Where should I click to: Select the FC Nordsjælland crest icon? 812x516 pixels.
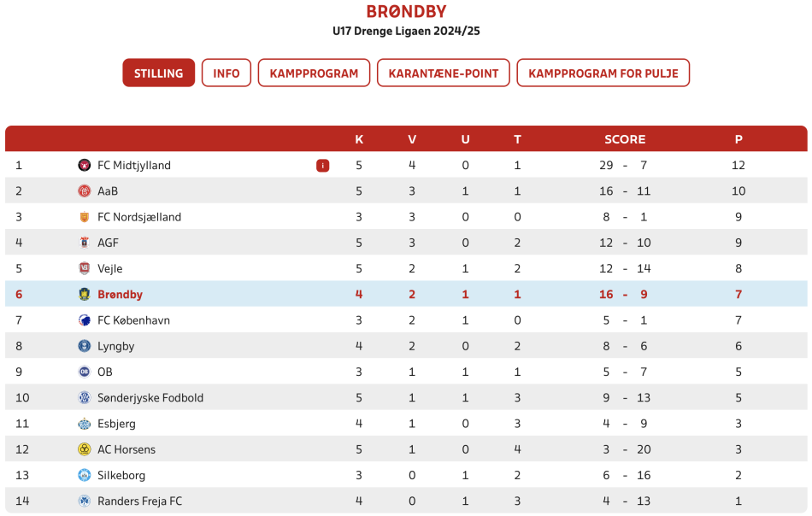(x=84, y=217)
